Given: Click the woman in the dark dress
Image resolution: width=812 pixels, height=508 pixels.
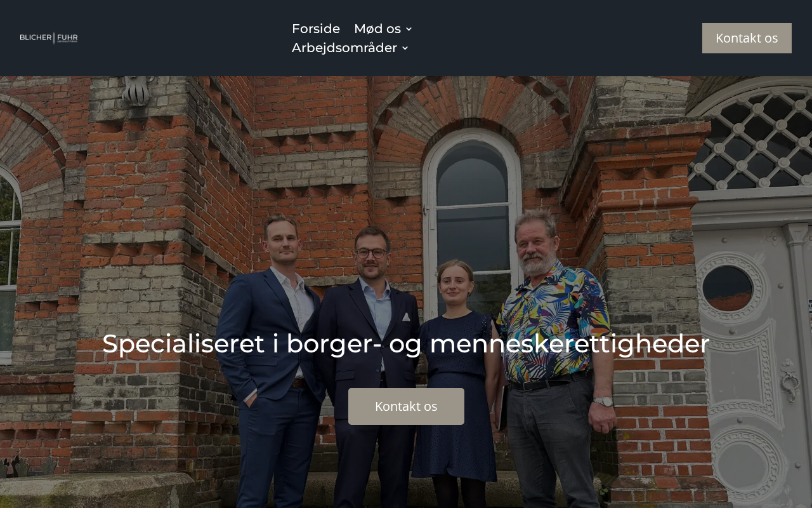Looking at the screenshot, I should coord(455,381).
